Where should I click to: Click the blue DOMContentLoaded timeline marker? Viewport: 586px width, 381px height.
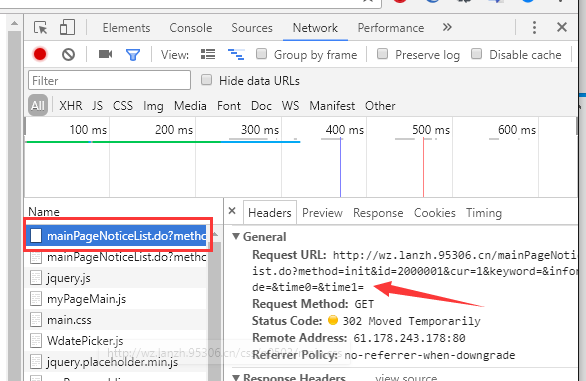[340, 167]
